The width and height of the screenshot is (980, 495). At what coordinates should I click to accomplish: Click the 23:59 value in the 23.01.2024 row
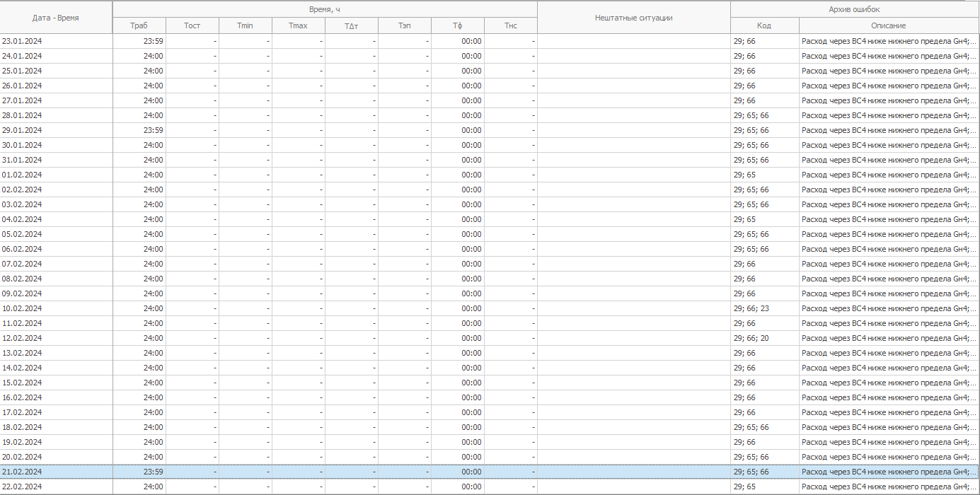point(139,41)
